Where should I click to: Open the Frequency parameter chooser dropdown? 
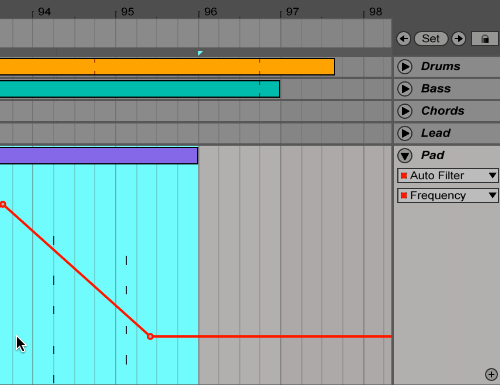pyautogui.click(x=448, y=195)
